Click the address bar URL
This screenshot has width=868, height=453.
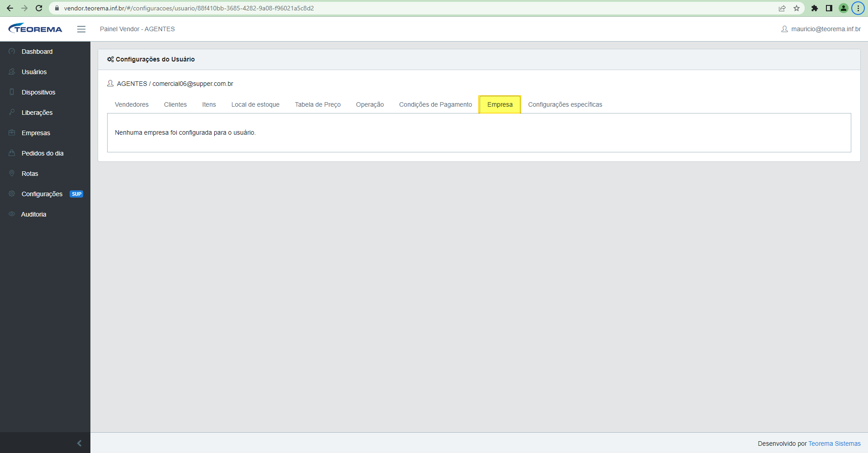189,8
